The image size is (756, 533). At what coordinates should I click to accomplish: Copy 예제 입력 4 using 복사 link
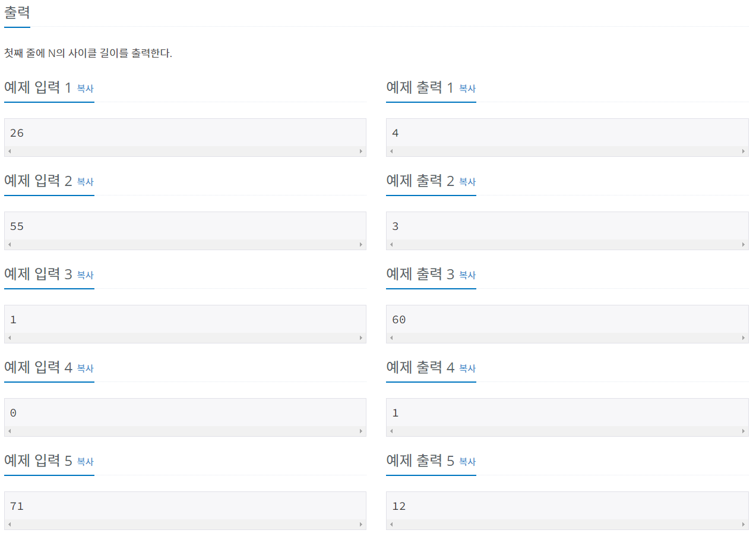pyautogui.click(x=85, y=368)
